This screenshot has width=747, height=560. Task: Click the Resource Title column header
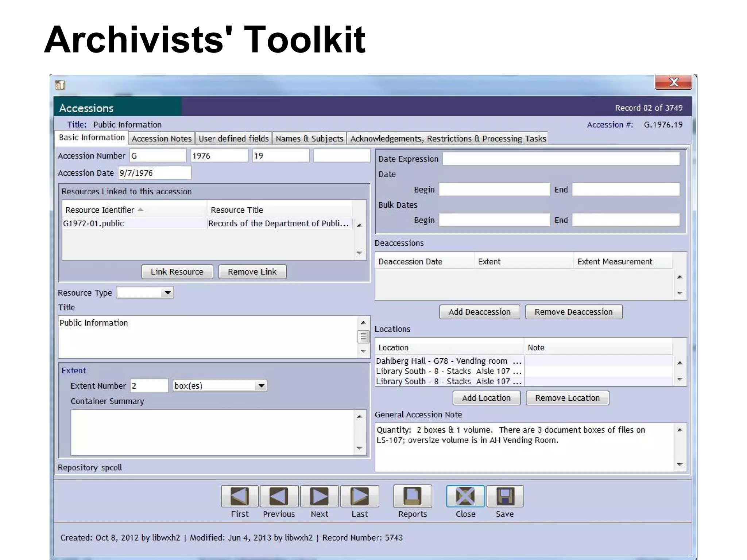(x=279, y=210)
